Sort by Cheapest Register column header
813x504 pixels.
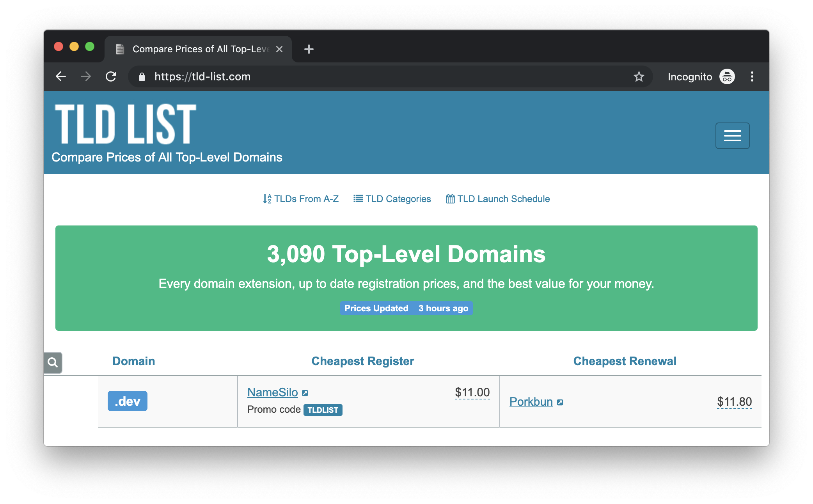coord(362,361)
